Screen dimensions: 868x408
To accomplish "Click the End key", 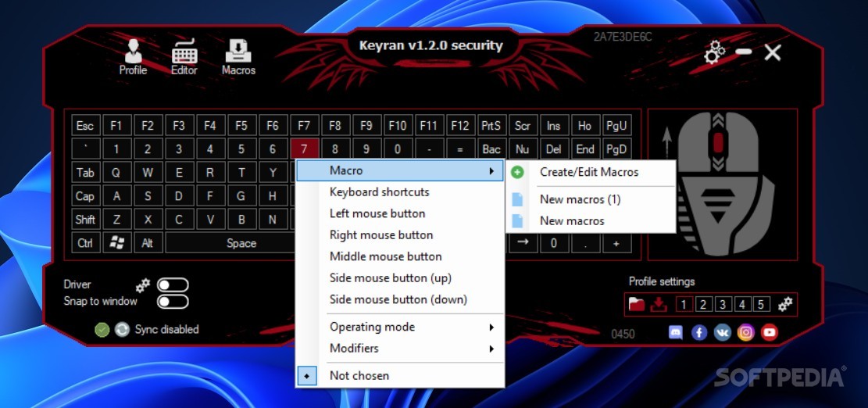I will point(585,149).
